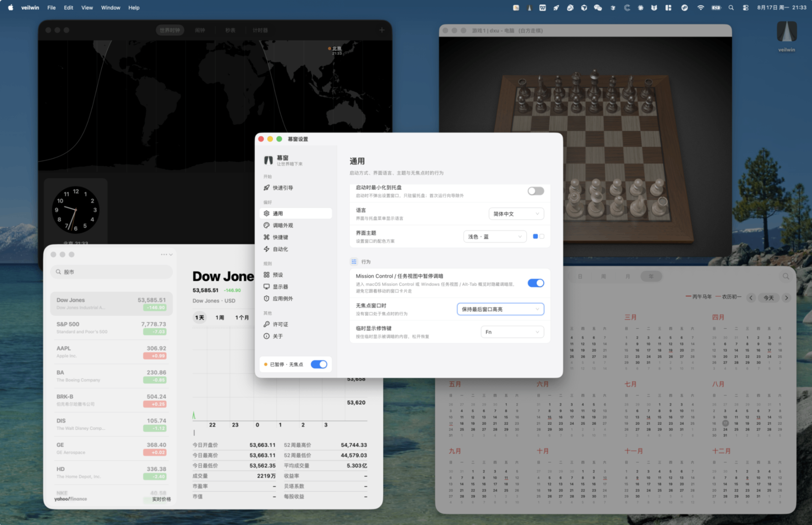Go to the previous year in Calendar
812x525 pixels.
[751, 298]
